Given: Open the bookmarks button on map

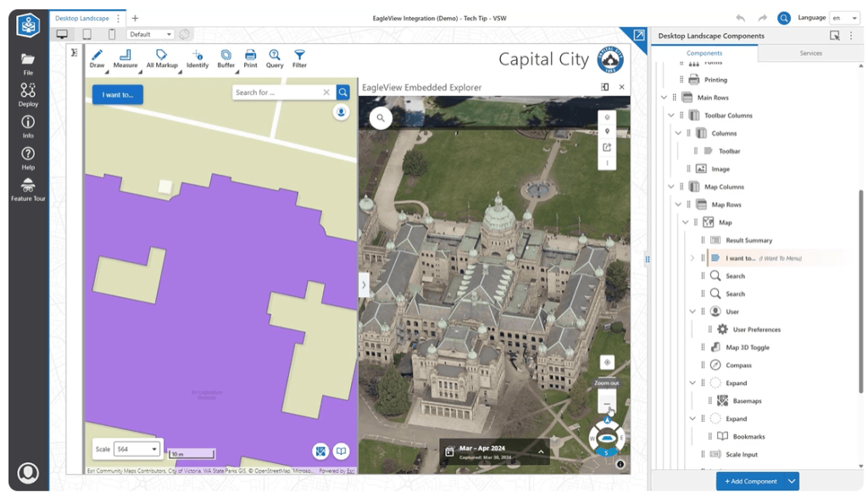Looking at the screenshot, I should (x=342, y=451).
